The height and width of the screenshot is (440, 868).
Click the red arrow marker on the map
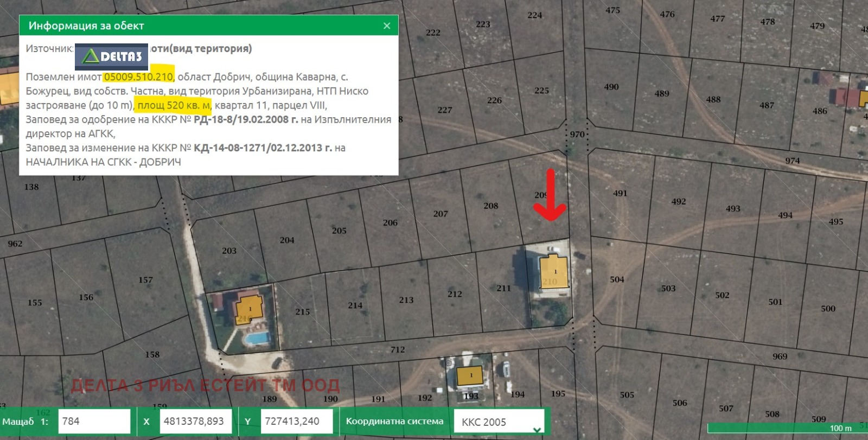pos(550,196)
